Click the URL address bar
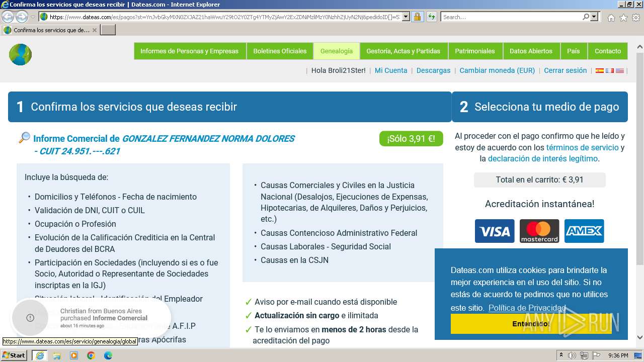The width and height of the screenshot is (644, 362). (224, 17)
